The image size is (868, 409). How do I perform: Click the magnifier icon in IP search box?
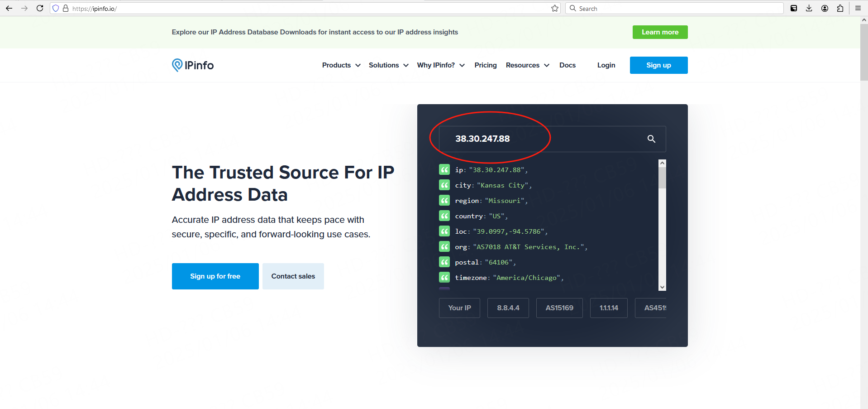point(651,139)
